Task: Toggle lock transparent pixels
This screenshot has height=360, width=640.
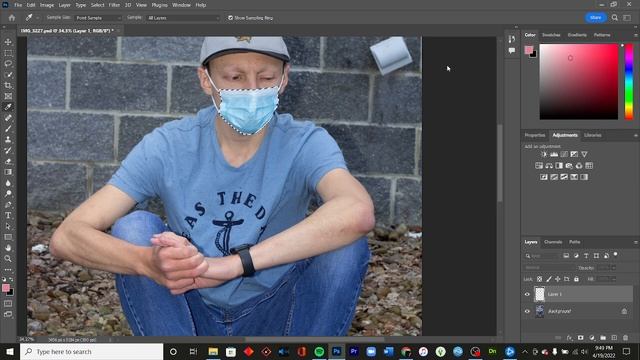Action: [x=540, y=279]
